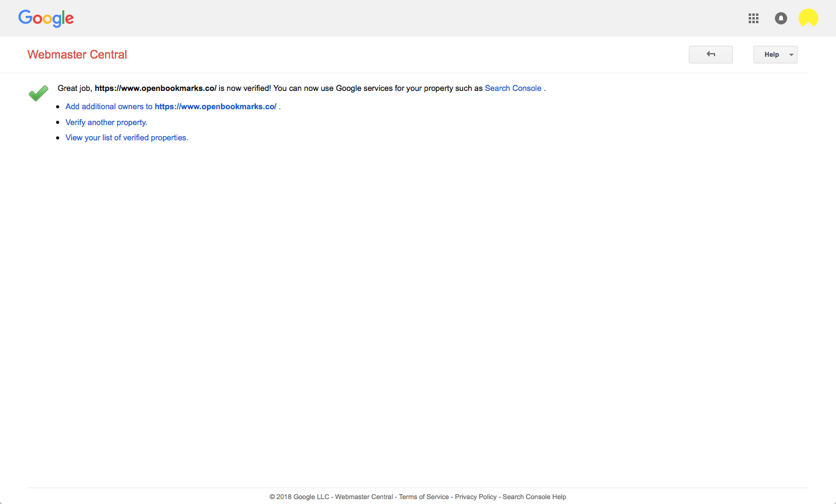The image size is (836, 504).
Task: Open the yellow account avatar
Action: 809,18
